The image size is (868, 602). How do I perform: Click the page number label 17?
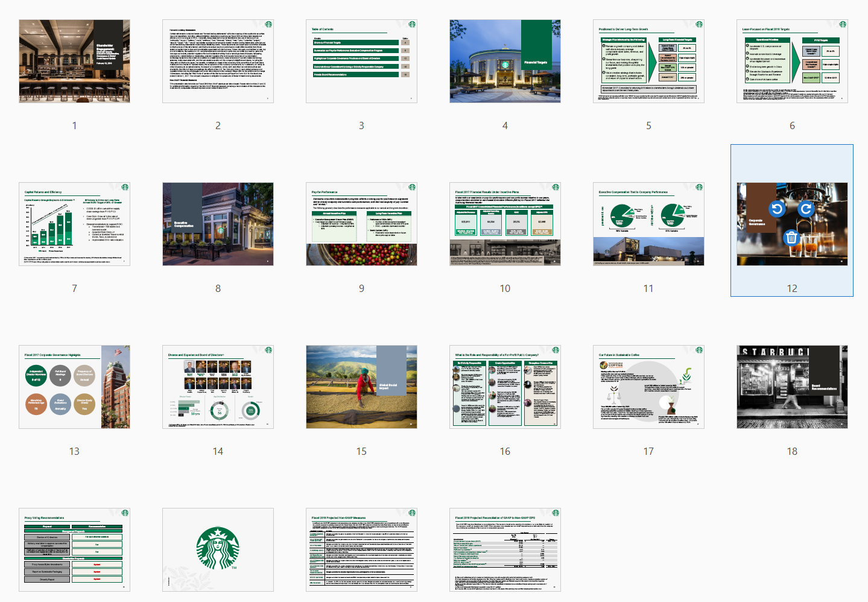[648, 451]
